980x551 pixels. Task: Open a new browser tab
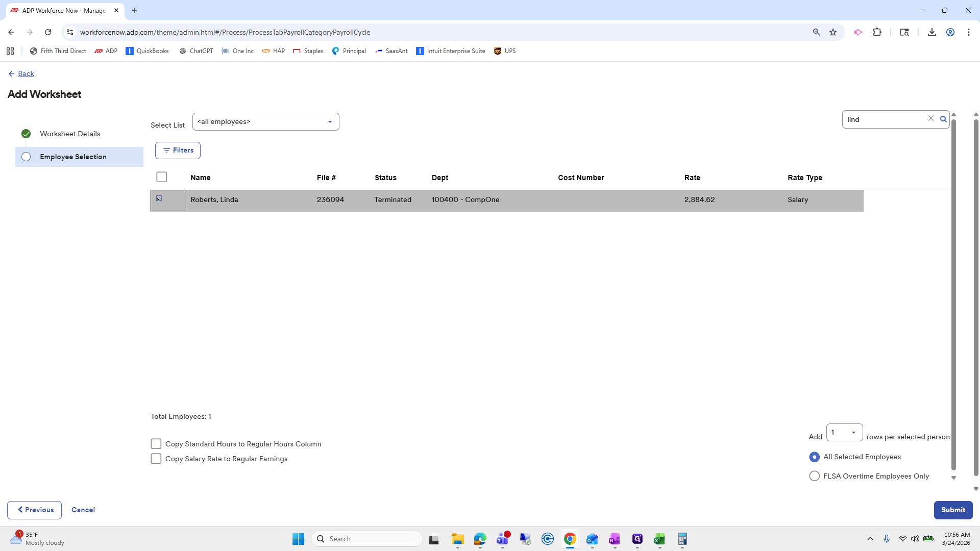click(x=135, y=10)
